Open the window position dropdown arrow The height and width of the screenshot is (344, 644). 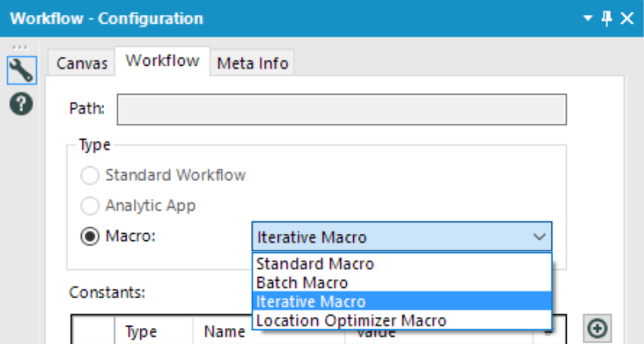click(x=587, y=19)
